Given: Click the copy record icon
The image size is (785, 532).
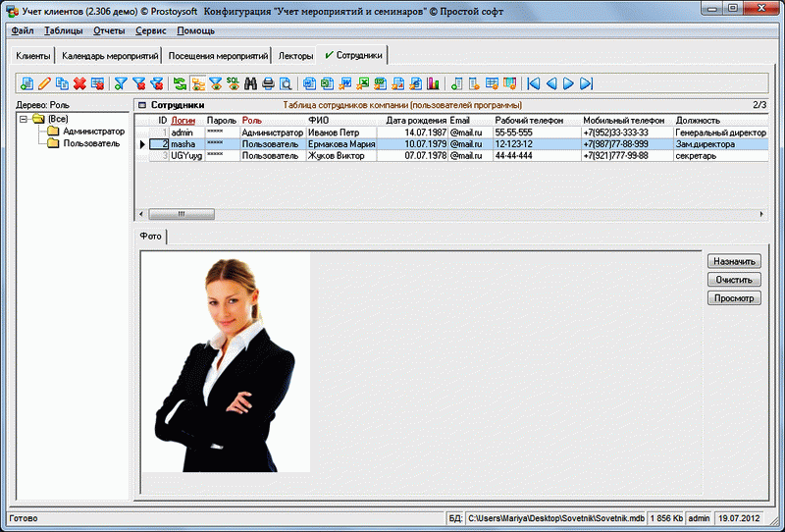Looking at the screenshot, I should 62,83.
